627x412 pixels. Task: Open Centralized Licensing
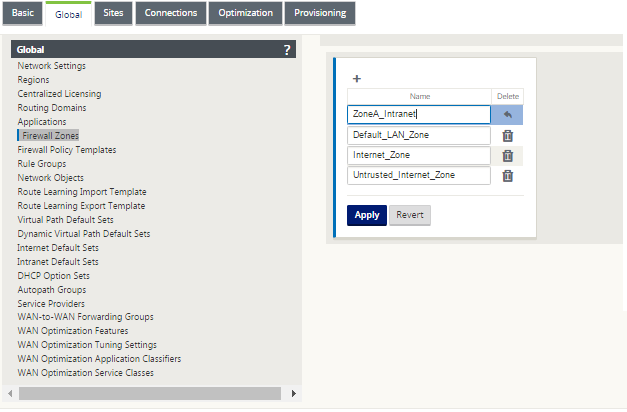(59, 94)
